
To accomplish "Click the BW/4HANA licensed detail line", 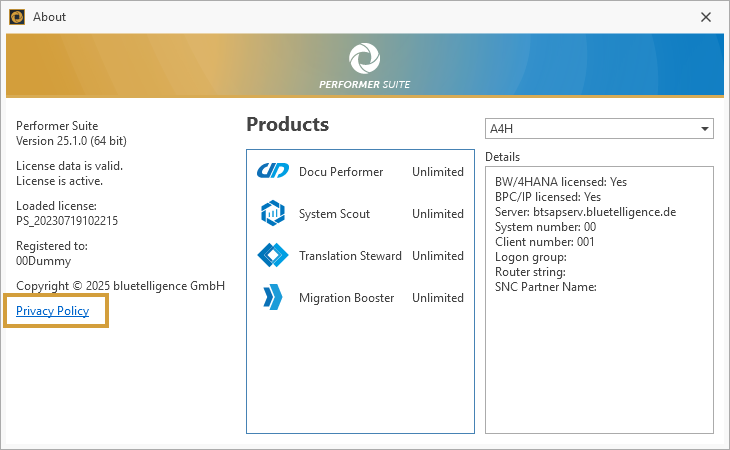I will [x=561, y=182].
